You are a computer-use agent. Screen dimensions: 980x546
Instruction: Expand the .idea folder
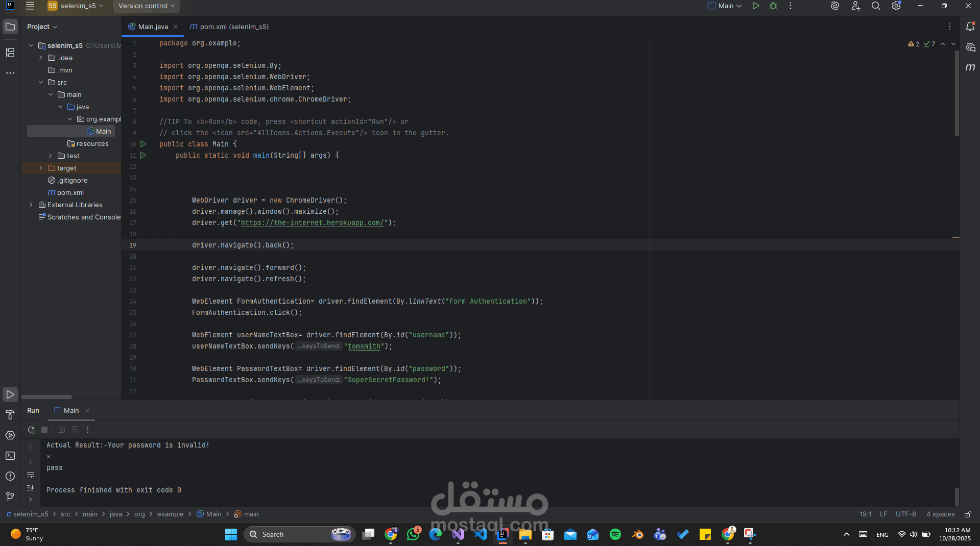(x=41, y=58)
